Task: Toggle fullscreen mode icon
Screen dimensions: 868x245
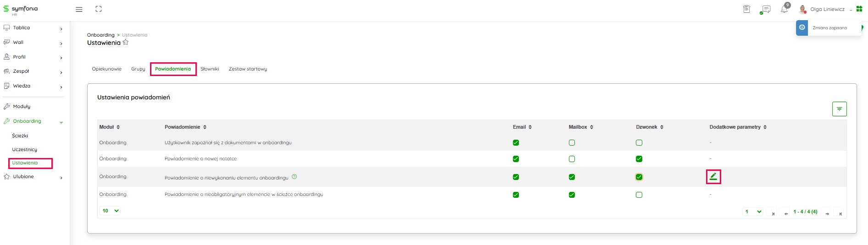Action: click(x=99, y=9)
